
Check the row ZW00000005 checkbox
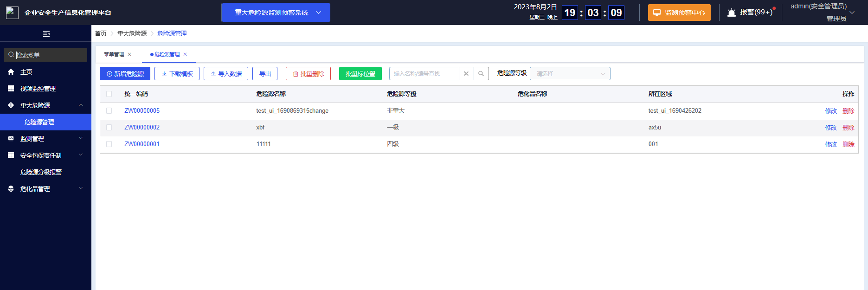click(109, 110)
